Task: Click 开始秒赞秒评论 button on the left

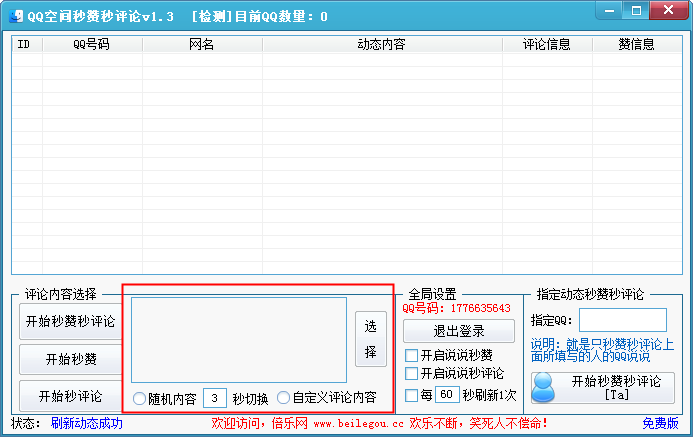Action: point(71,321)
